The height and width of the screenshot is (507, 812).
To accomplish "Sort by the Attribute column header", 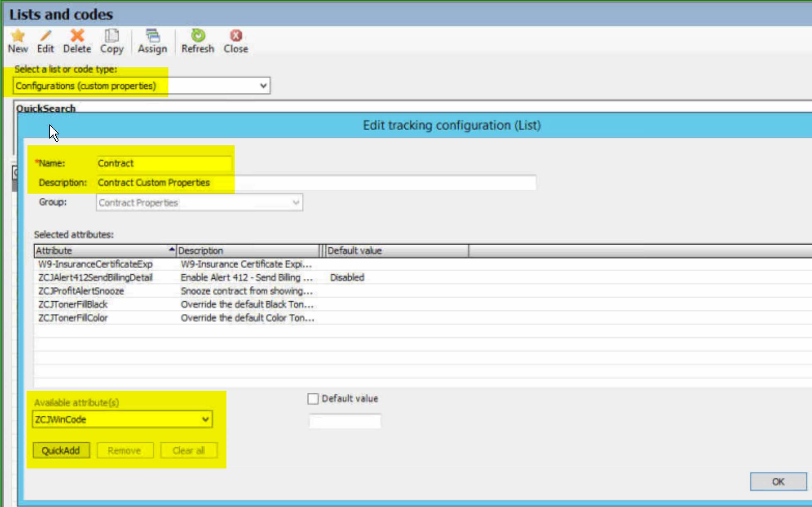I will (105, 251).
